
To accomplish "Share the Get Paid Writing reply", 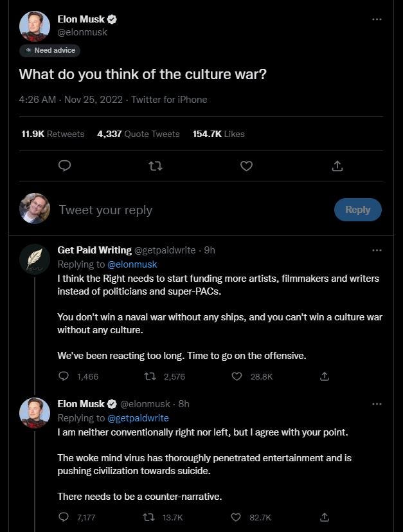I will point(325,376).
